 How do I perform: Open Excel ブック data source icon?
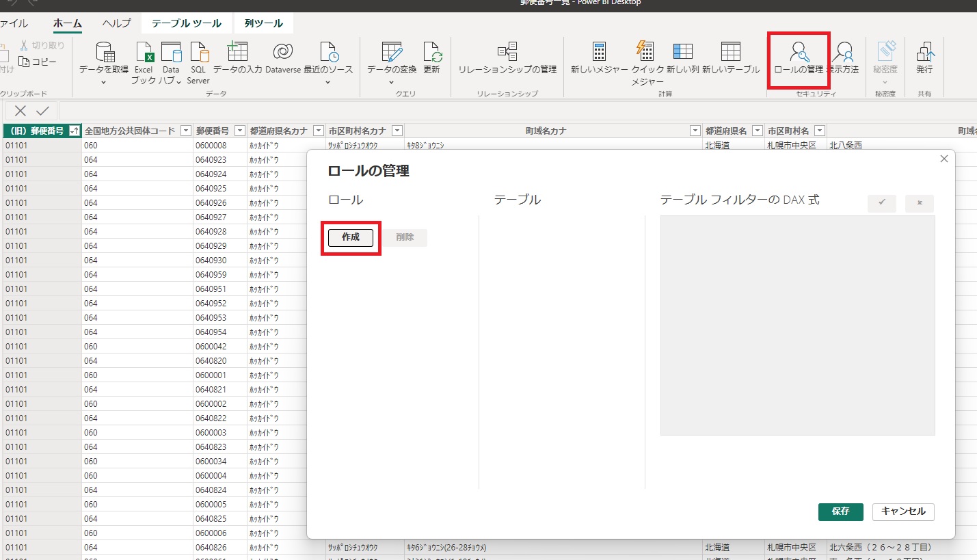click(x=144, y=53)
